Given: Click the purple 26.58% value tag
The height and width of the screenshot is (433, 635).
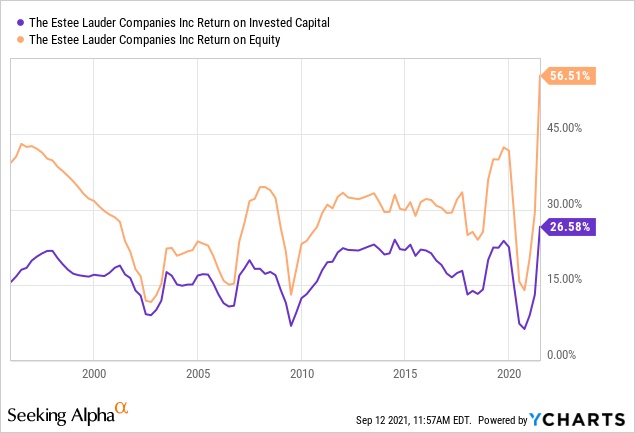Looking at the screenshot, I should (x=569, y=226).
